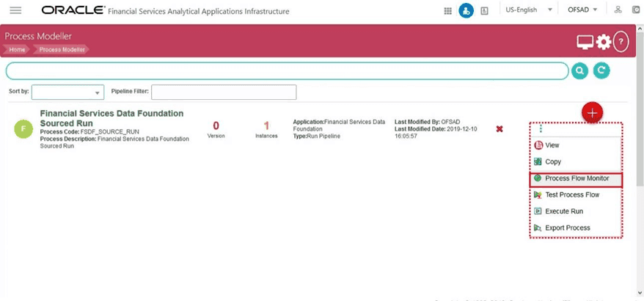Click the network hierarchy icon in header
Screen dimensions: 644x301
pyautogui.click(x=618, y=10)
